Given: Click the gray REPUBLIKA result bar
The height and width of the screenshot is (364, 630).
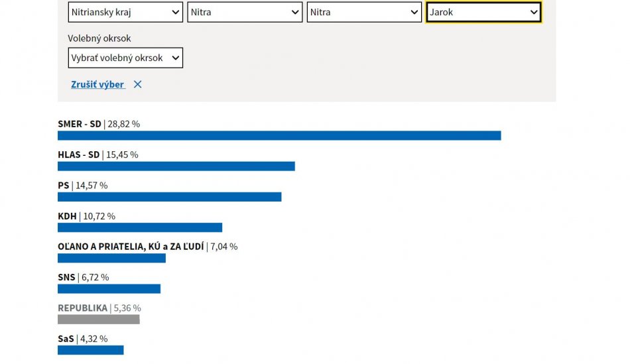Looking at the screenshot, I should tap(98, 319).
